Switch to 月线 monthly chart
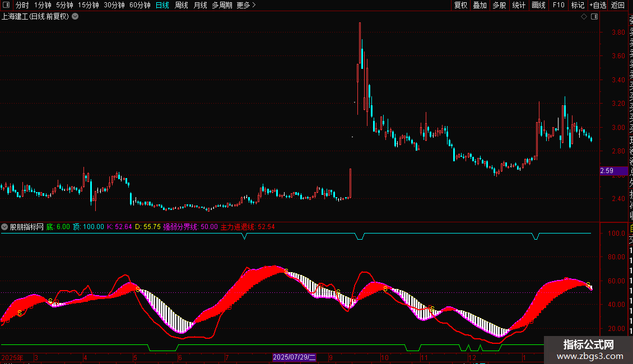This screenshot has height=364, width=633. pos(200,5)
